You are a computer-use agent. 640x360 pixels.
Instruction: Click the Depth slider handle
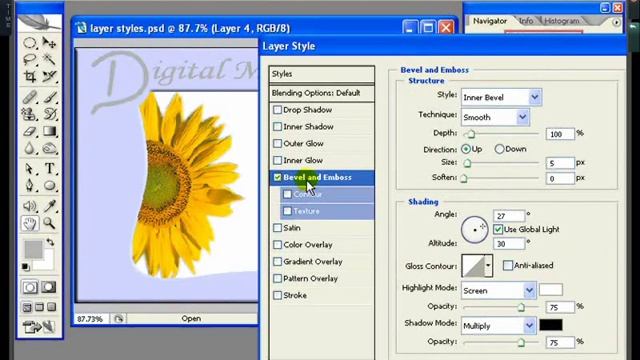tap(471, 133)
